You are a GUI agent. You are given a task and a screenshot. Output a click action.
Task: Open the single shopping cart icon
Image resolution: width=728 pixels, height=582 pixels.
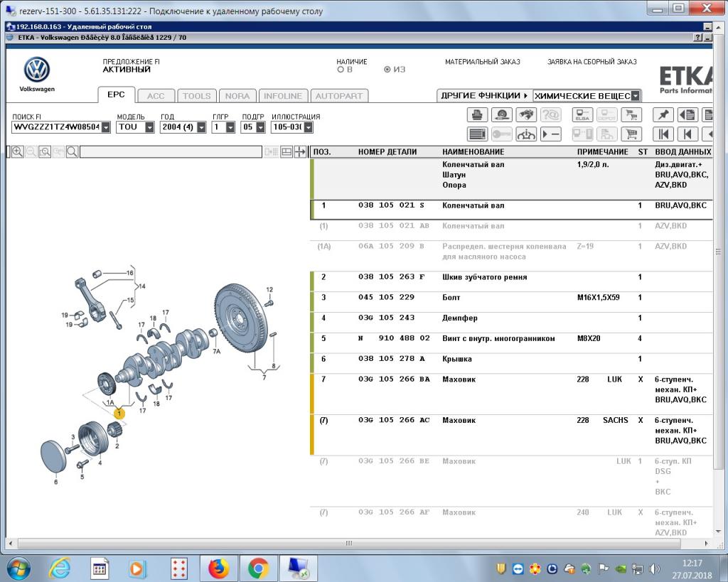631,134
